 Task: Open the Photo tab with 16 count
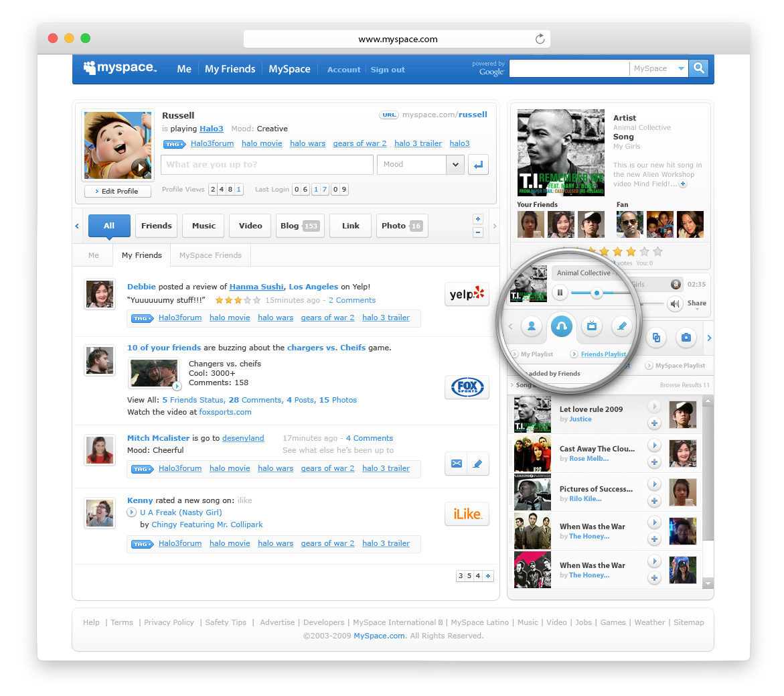pyautogui.click(x=402, y=226)
